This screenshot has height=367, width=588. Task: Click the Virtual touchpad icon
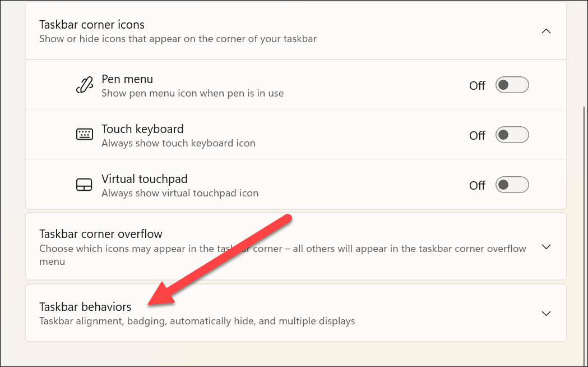tap(84, 185)
